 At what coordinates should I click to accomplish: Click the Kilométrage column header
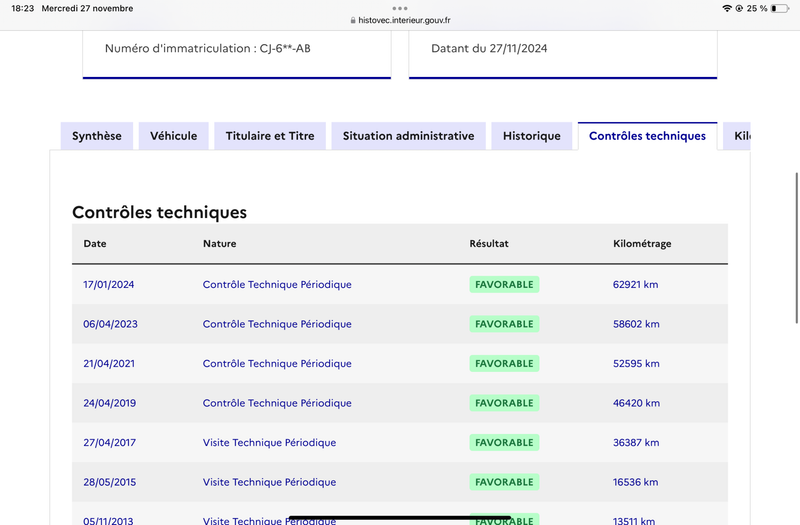642,244
